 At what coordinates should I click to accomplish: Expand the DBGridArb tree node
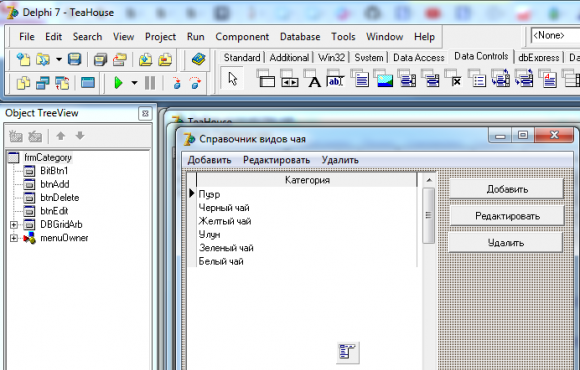pos(14,225)
